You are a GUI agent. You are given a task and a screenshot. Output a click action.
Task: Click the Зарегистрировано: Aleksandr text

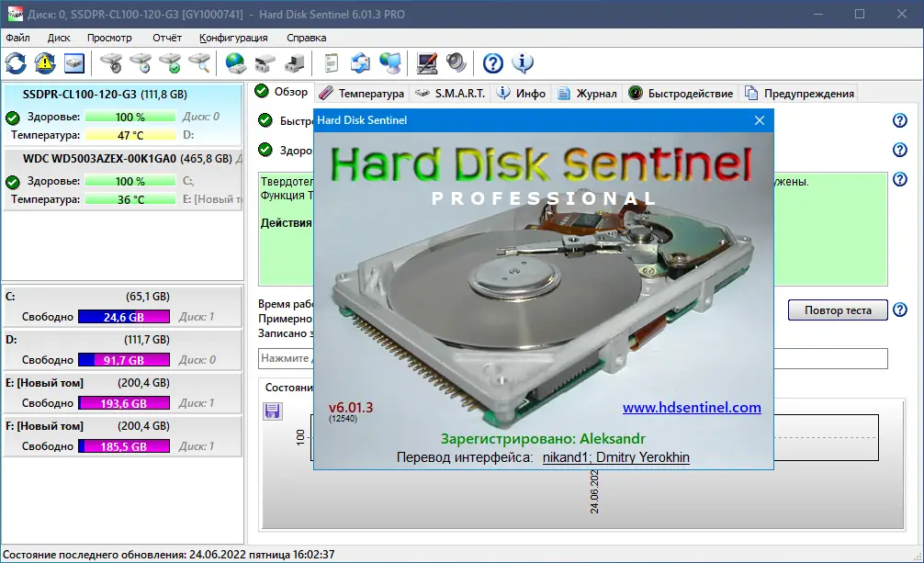point(543,439)
